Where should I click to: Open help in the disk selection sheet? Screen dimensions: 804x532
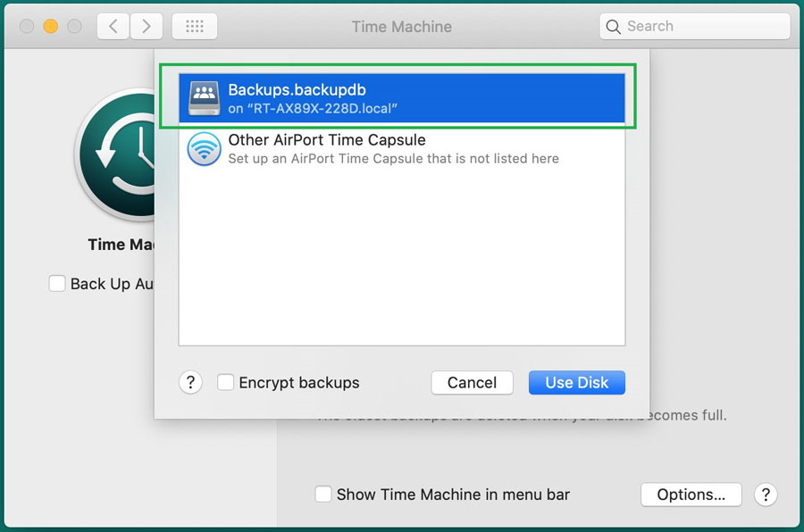pos(190,382)
